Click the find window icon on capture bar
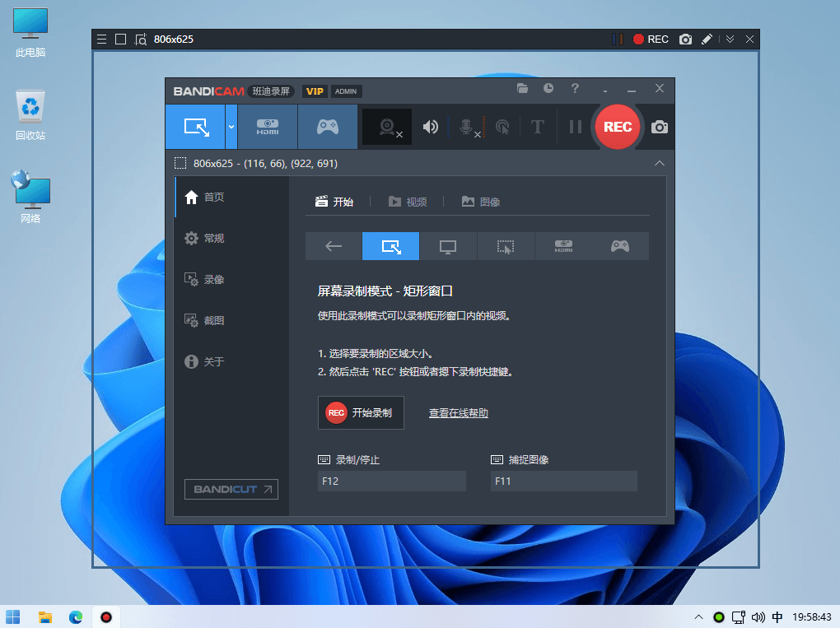This screenshot has width=840, height=628. coord(140,40)
